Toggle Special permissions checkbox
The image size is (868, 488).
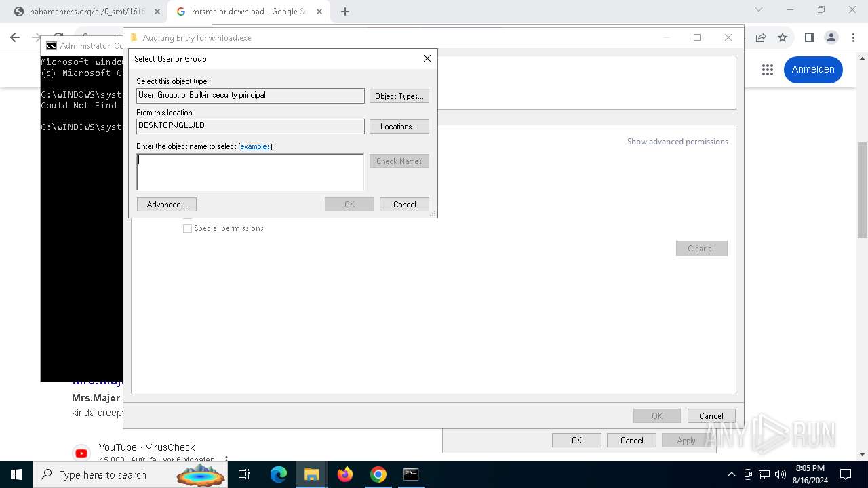pyautogui.click(x=187, y=229)
